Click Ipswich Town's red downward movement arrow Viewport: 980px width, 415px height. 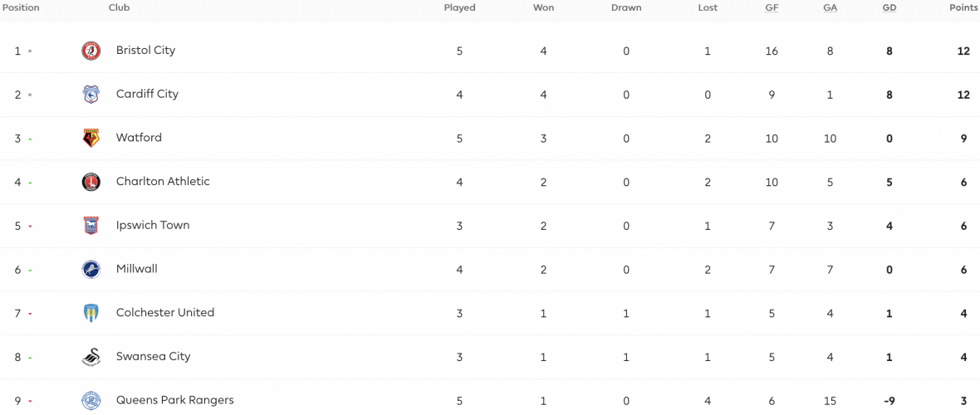30,227
